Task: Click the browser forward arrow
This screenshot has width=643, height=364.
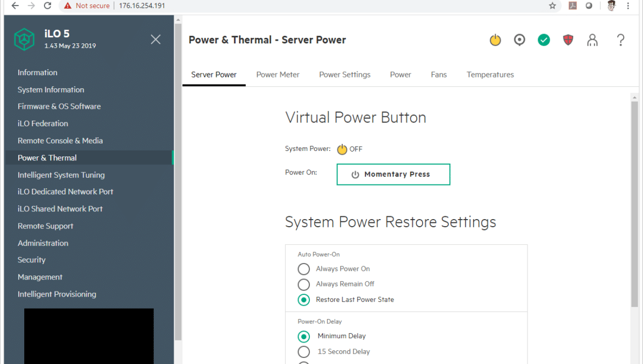Action: [31, 5]
